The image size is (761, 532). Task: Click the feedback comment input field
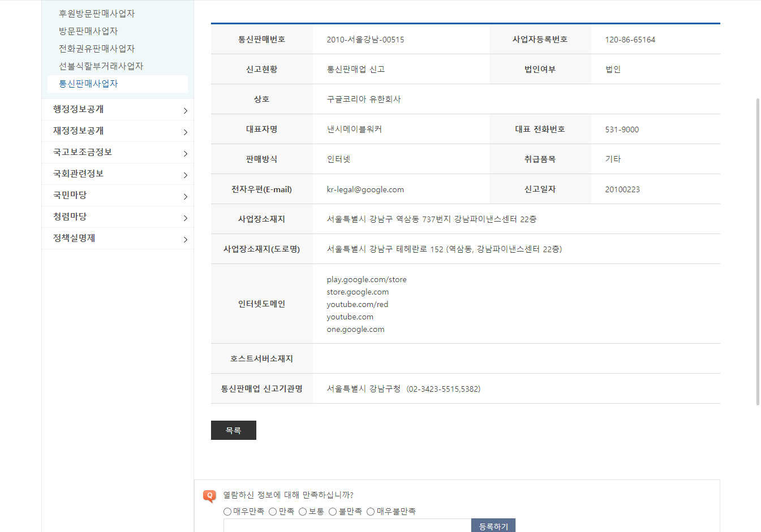tap(347, 526)
